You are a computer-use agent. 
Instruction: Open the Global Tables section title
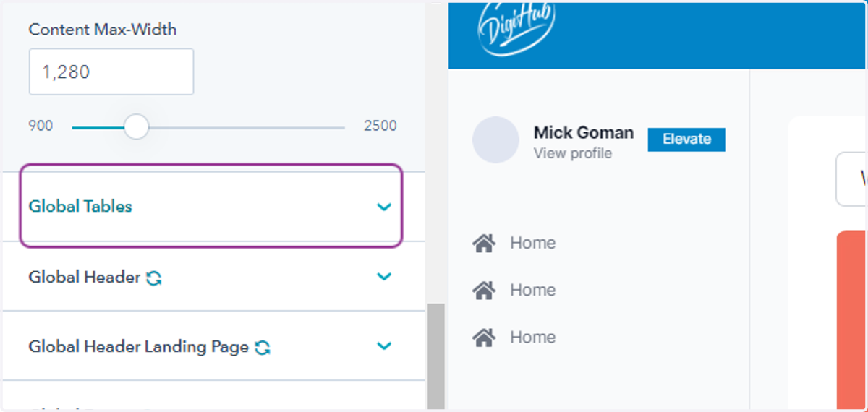tap(80, 207)
